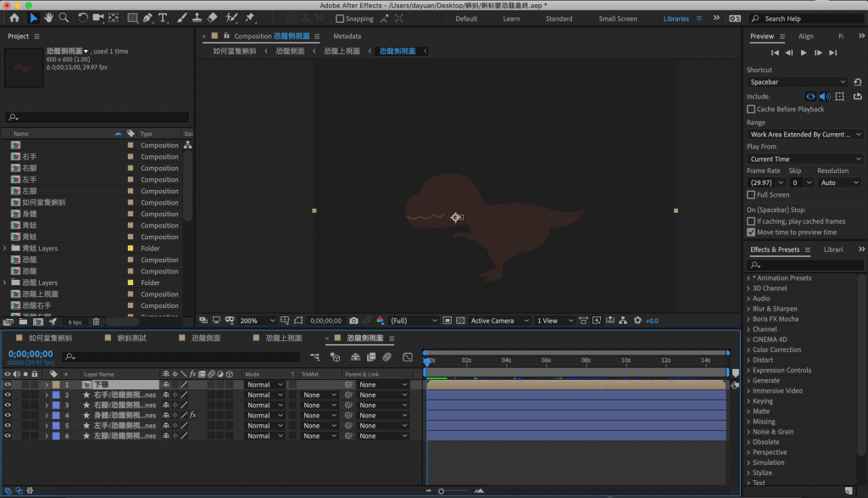Select the Hand tool
868x498 pixels.
pyautogui.click(x=49, y=18)
